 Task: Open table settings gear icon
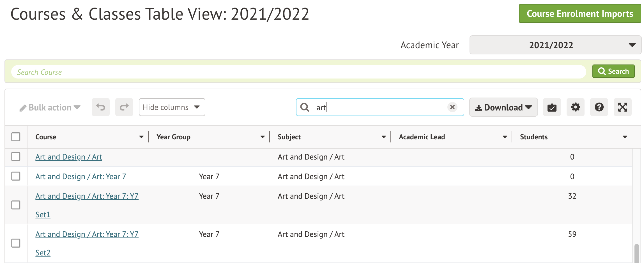(575, 107)
